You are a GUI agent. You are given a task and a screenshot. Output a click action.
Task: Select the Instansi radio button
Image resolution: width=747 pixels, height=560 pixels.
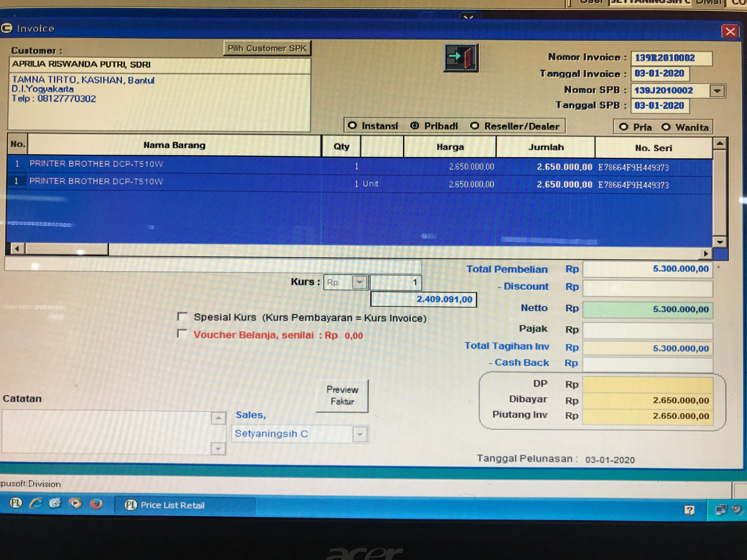353,126
